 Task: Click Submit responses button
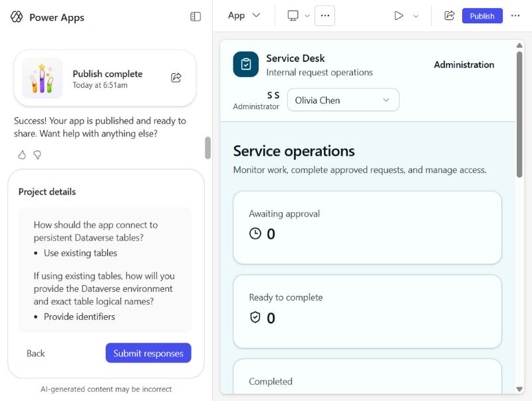[x=148, y=353]
